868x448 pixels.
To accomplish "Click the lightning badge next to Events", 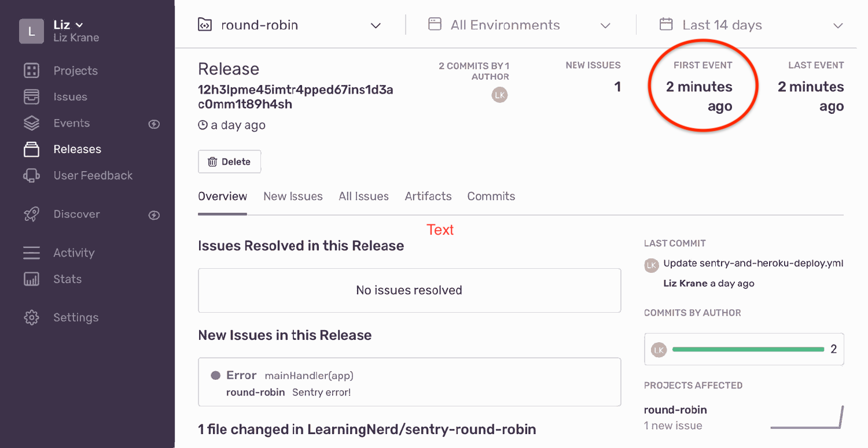I will pyautogui.click(x=154, y=124).
